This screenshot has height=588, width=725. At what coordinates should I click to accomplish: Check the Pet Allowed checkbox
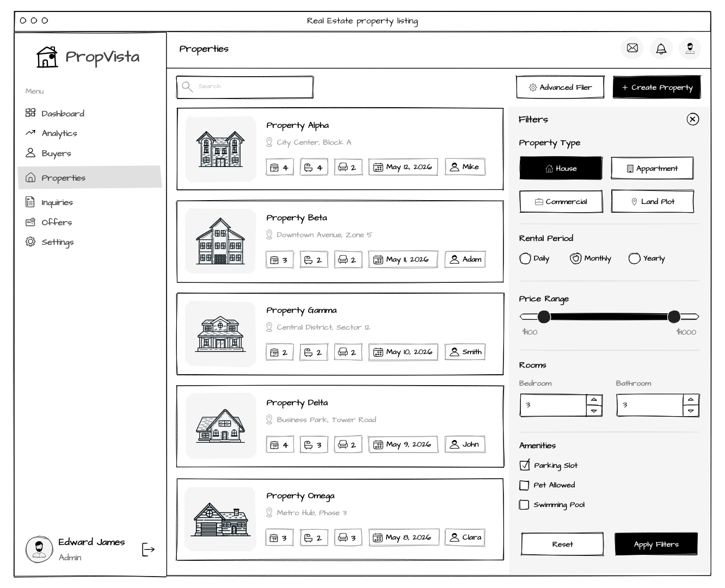[524, 485]
